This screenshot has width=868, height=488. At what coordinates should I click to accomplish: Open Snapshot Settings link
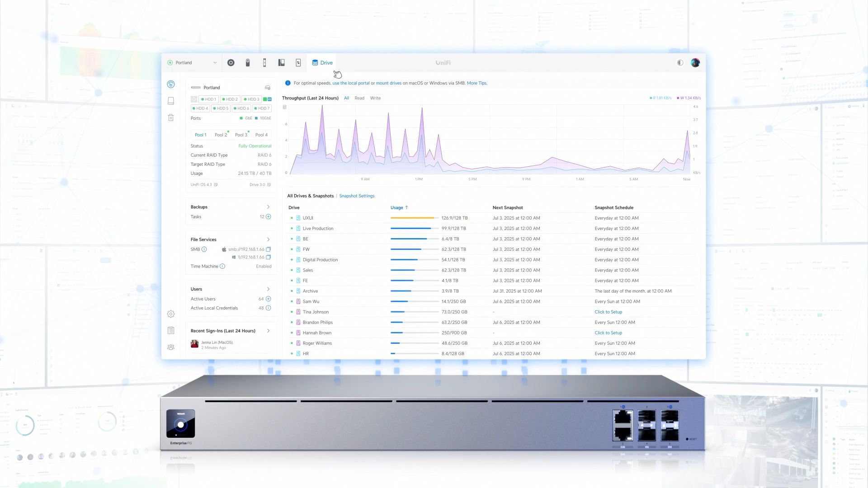click(357, 196)
